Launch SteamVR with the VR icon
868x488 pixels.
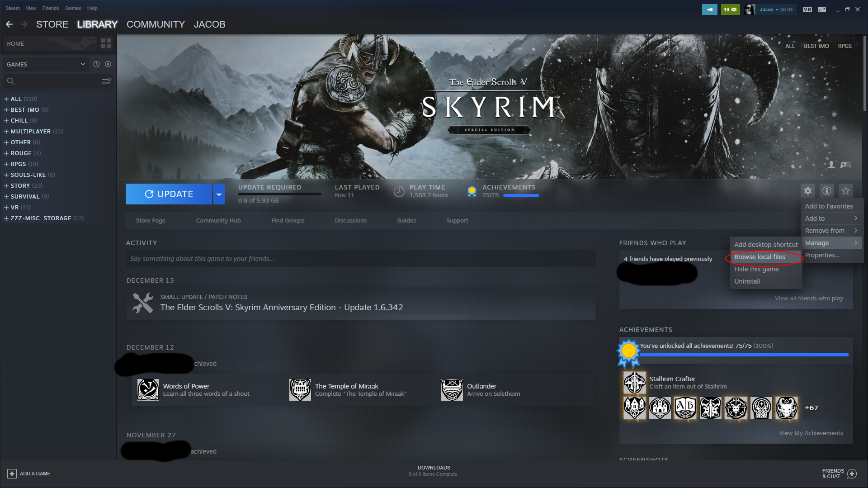click(x=807, y=9)
